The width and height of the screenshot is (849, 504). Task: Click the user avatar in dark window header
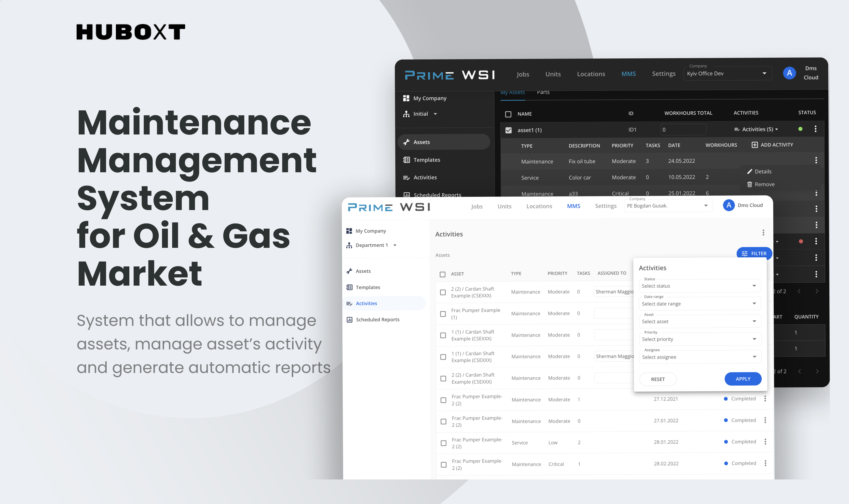coord(789,73)
